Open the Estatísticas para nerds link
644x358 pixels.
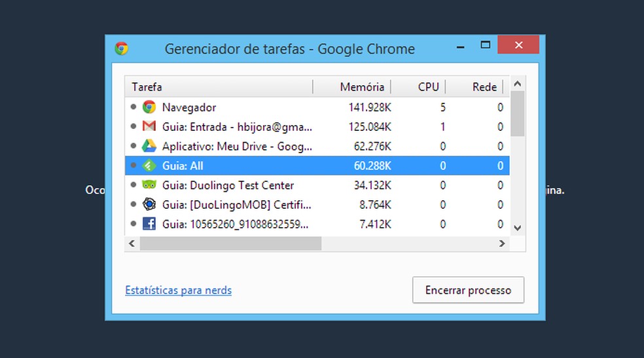coord(178,290)
